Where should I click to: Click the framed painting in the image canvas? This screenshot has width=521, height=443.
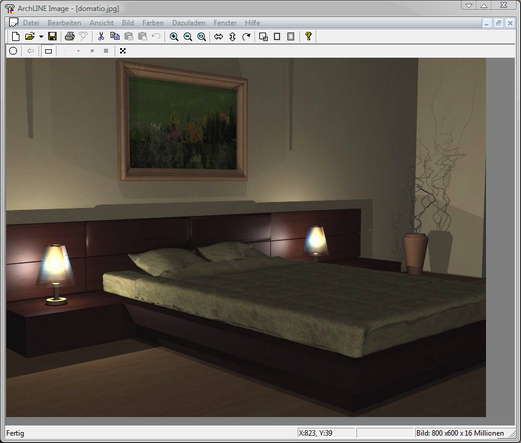(183, 122)
